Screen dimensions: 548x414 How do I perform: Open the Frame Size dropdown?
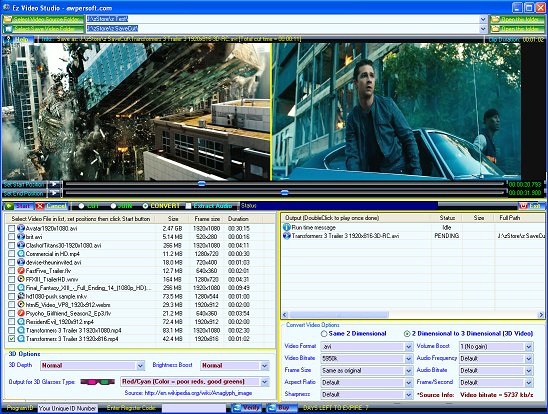[409, 370]
